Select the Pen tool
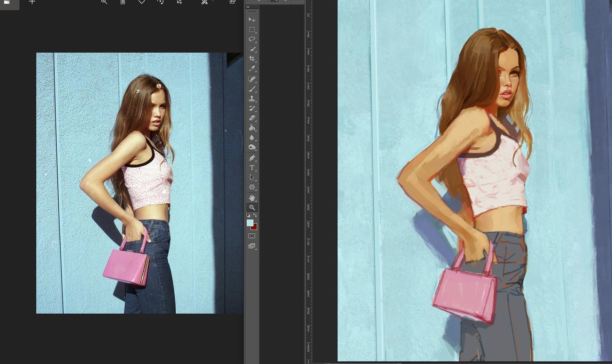 coord(251,158)
